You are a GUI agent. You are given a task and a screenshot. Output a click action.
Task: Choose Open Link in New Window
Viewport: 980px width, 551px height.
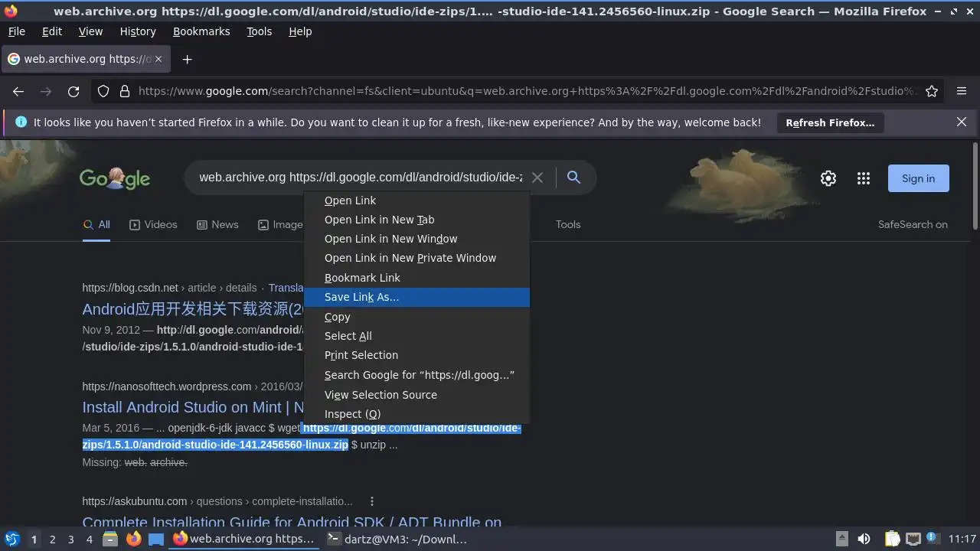click(x=416, y=239)
